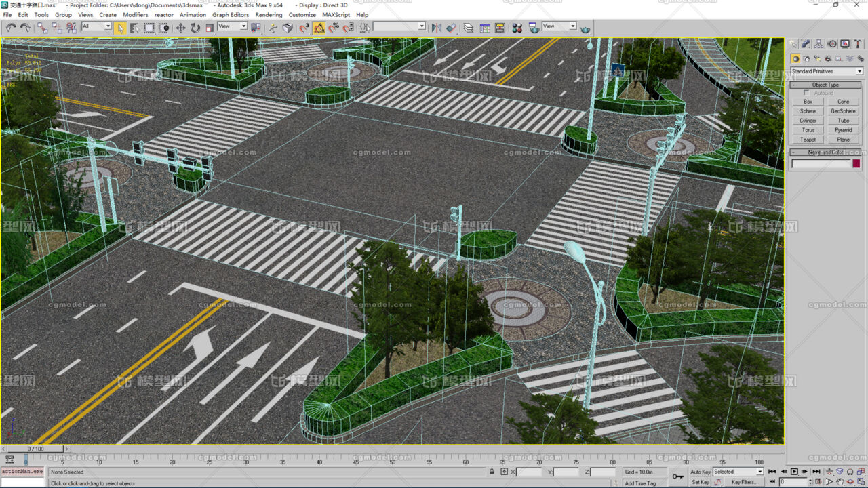Switch to the Display panel tab
Screen dimensions: 868x488
point(845,44)
